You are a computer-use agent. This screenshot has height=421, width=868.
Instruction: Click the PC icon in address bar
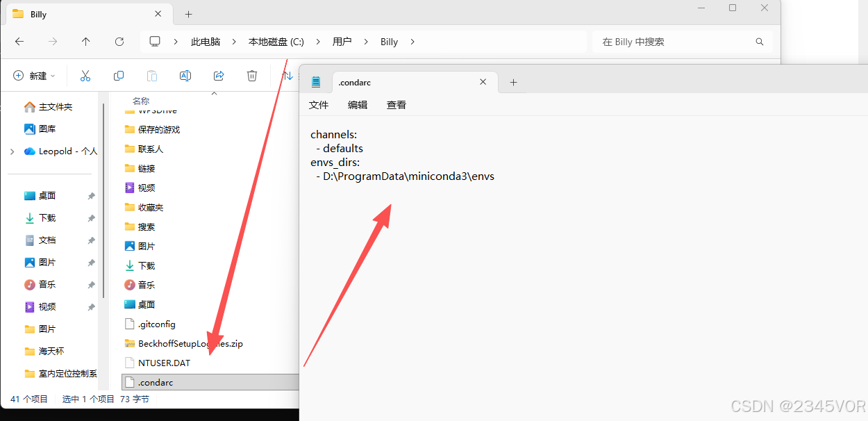[155, 42]
